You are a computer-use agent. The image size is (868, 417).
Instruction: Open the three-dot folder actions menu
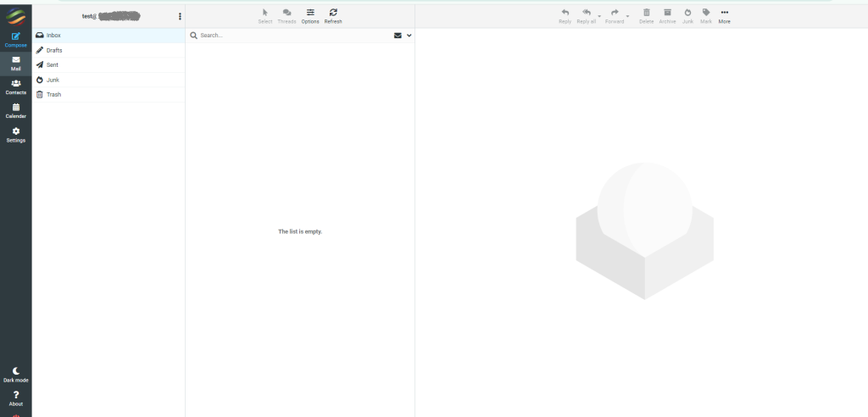pos(180,16)
